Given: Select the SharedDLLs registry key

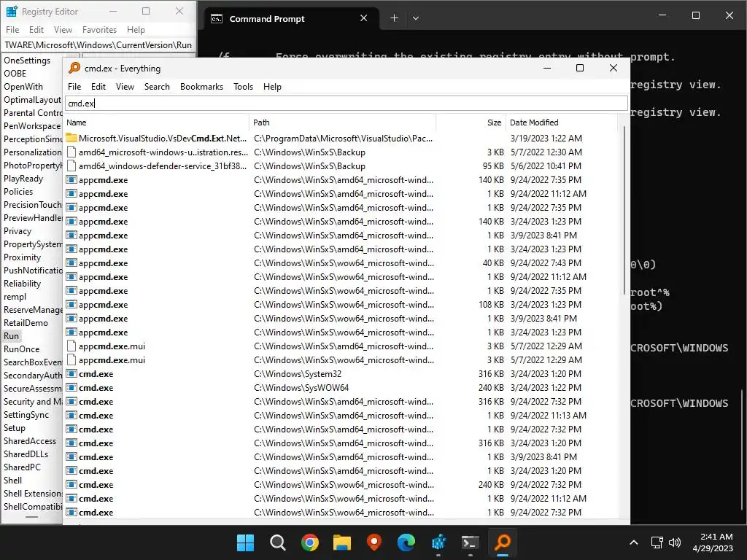Looking at the screenshot, I should pos(26,454).
